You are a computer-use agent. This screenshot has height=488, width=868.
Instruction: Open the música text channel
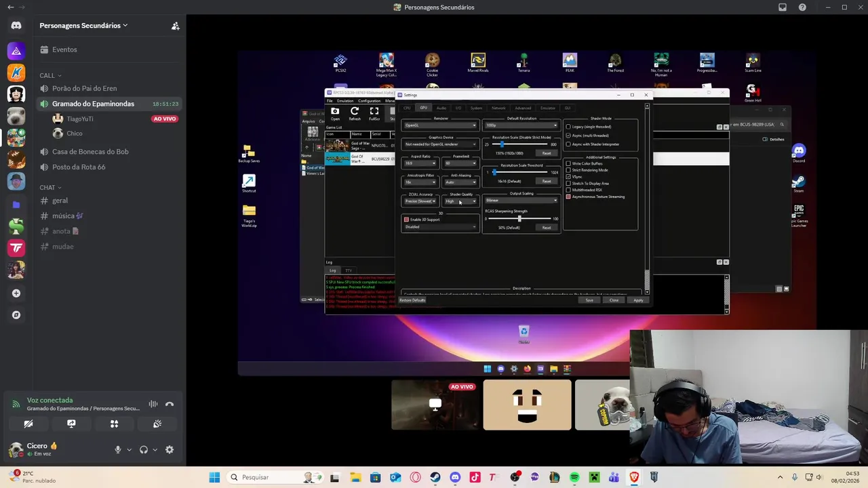coord(108,216)
